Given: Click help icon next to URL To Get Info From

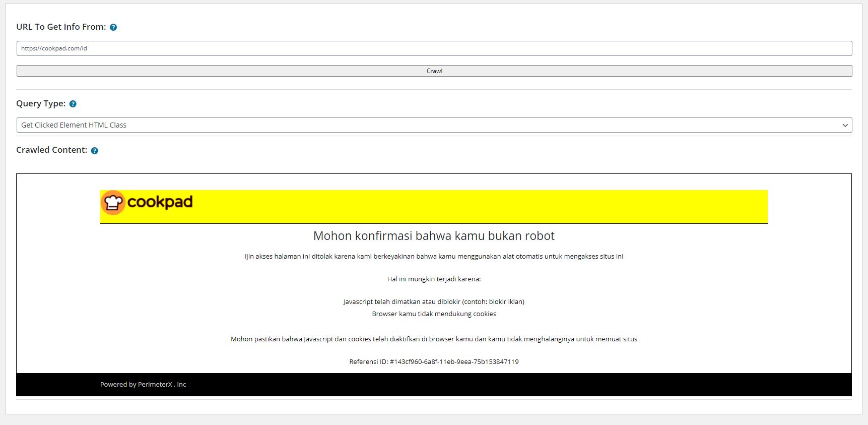Looking at the screenshot, I should coord(113,27).
